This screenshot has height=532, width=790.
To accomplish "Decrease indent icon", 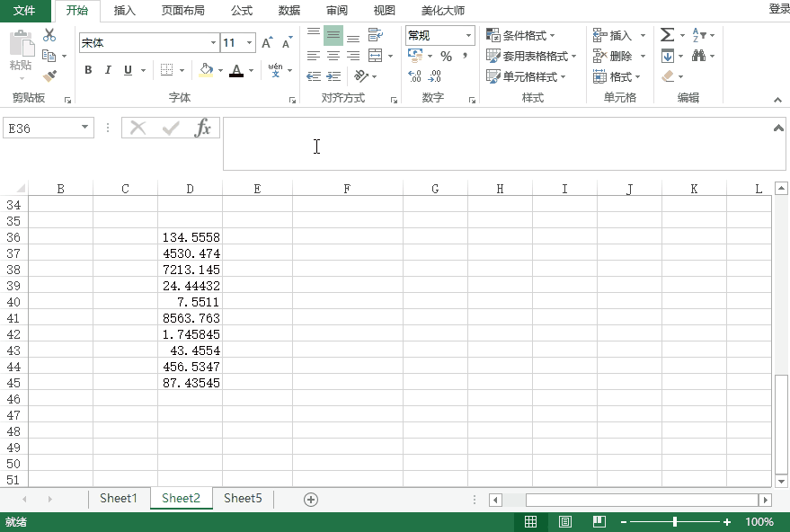I will coord(314,76).
